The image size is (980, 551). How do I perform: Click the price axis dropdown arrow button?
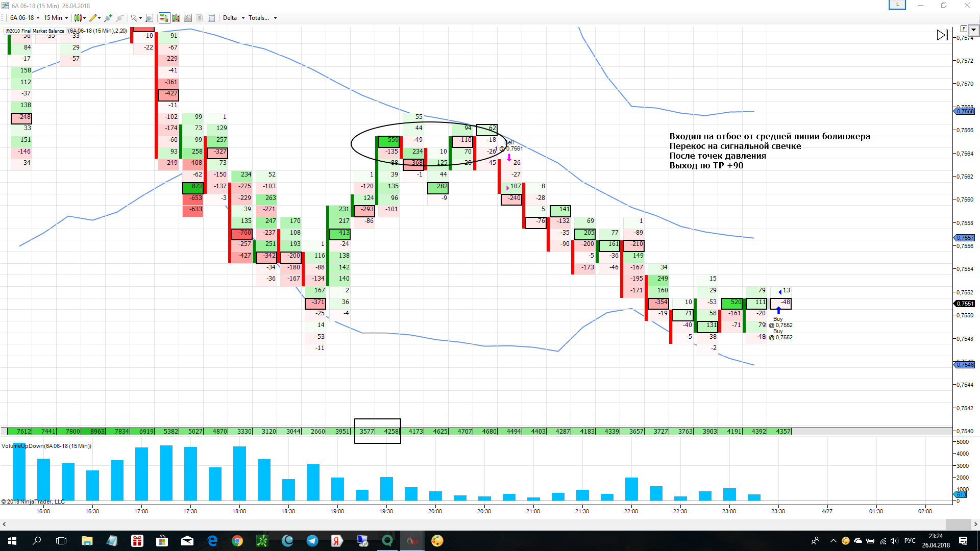[x=974, y=30]
